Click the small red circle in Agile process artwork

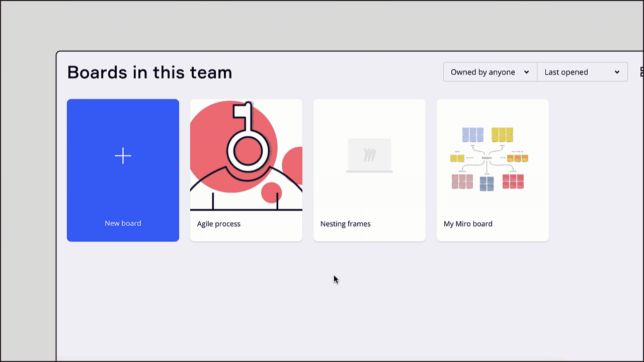click(x=271, y=194)
